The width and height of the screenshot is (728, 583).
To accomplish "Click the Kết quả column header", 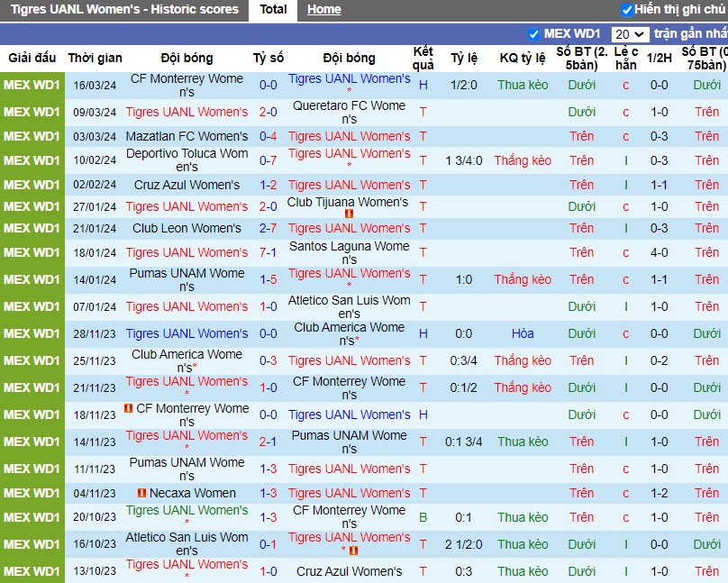I will (x=423, y=58).
